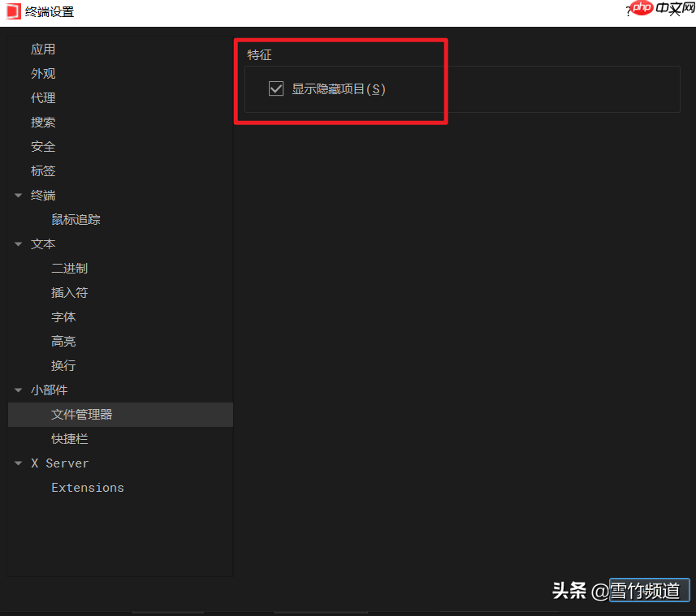
Task: Select 插入符 under 文本
Action: pyautogui.click(x=70, y=293)
